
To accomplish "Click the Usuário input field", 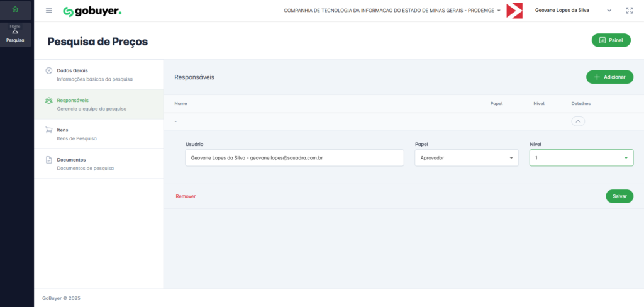I will [294, 158].
